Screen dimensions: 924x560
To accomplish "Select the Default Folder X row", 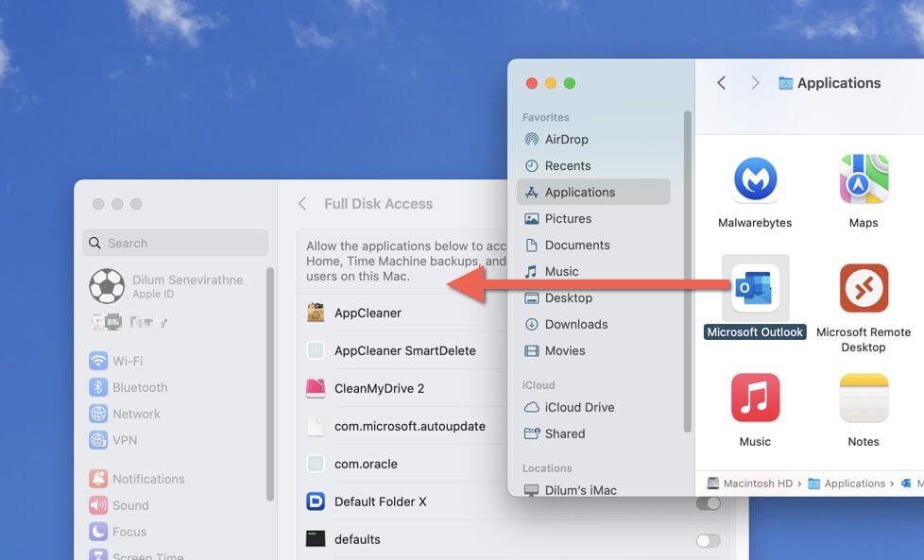I will [513, 501].
